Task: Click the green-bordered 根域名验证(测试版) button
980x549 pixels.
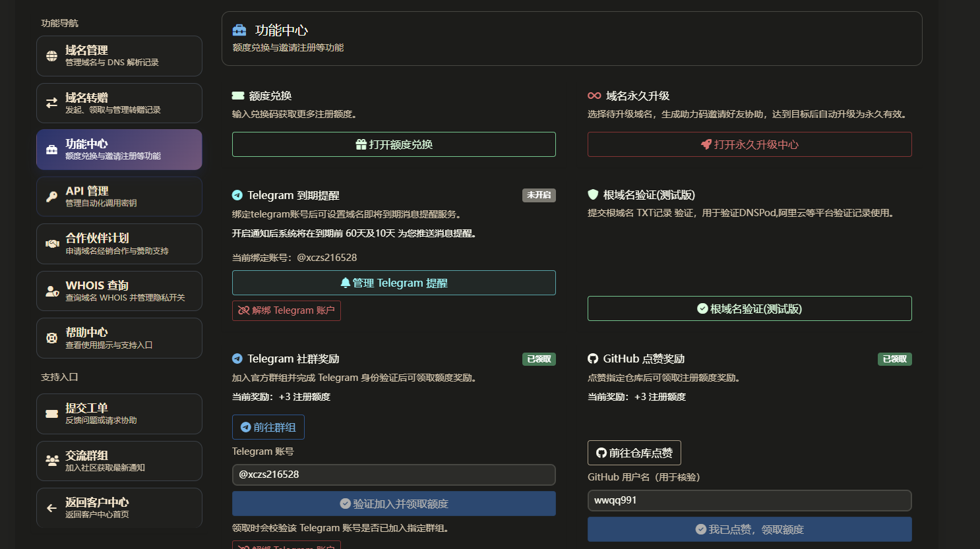Action: 750,308
